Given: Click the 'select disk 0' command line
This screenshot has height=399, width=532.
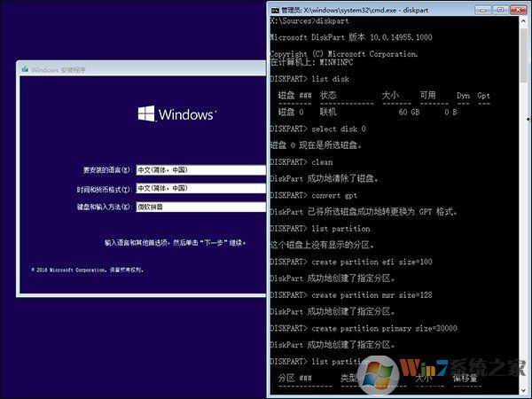Looking at the screenshot, I should point(318,129).
